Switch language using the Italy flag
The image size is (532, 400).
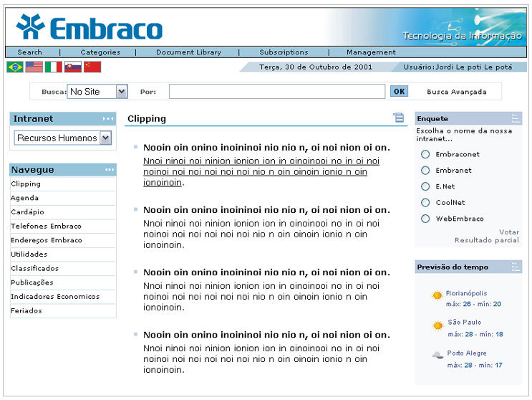[53, 67]
